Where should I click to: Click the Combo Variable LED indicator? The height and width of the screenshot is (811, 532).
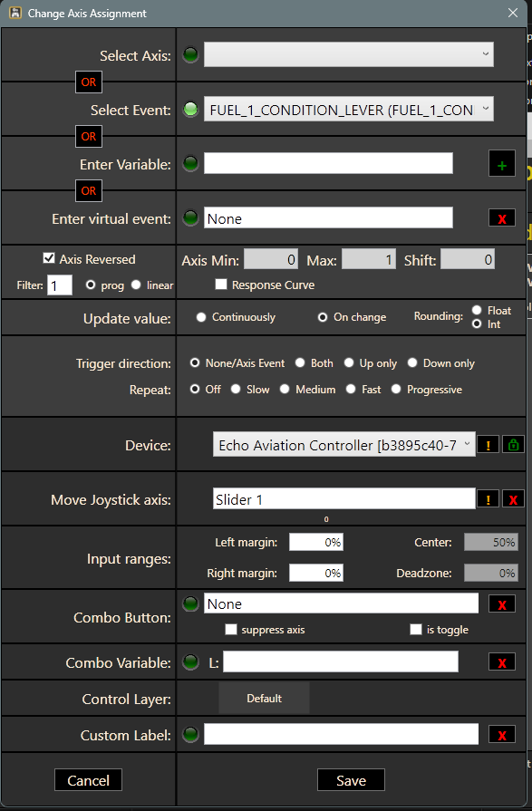190,661
